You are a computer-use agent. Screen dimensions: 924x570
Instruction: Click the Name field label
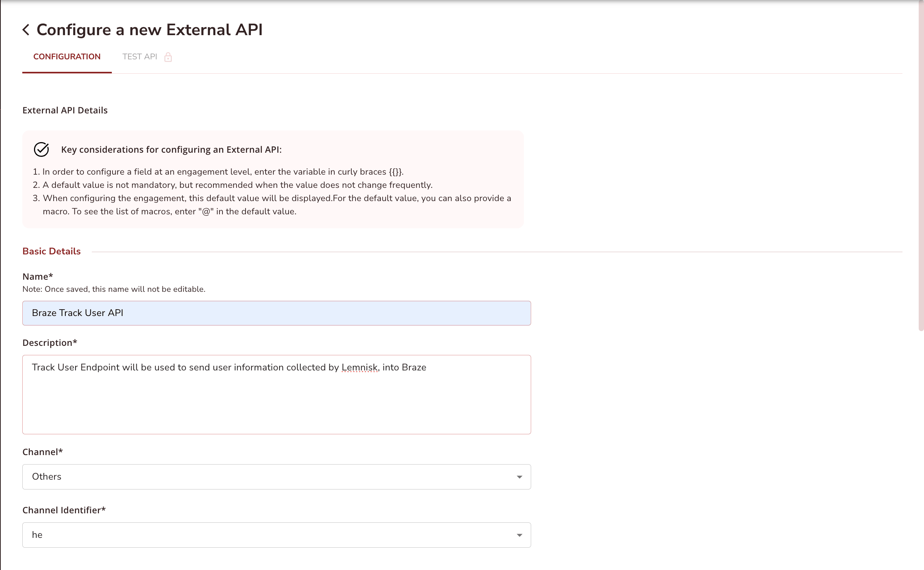[x=37, y=276]
